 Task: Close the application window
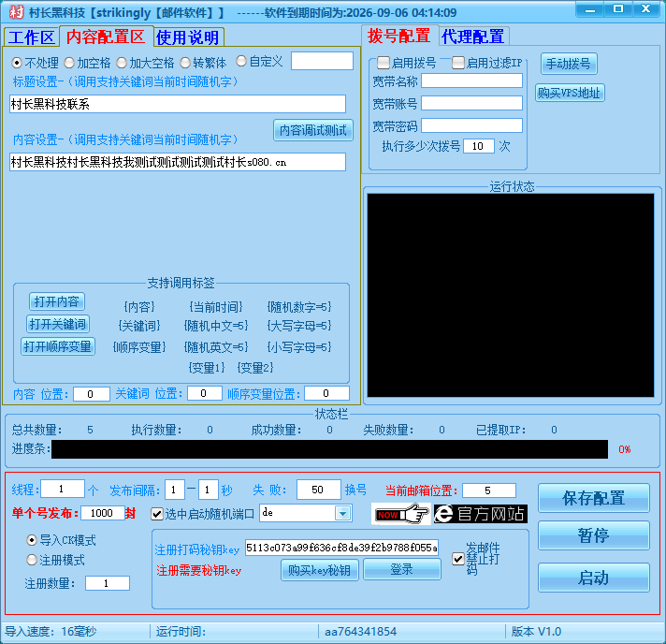(x=646, y=9)
